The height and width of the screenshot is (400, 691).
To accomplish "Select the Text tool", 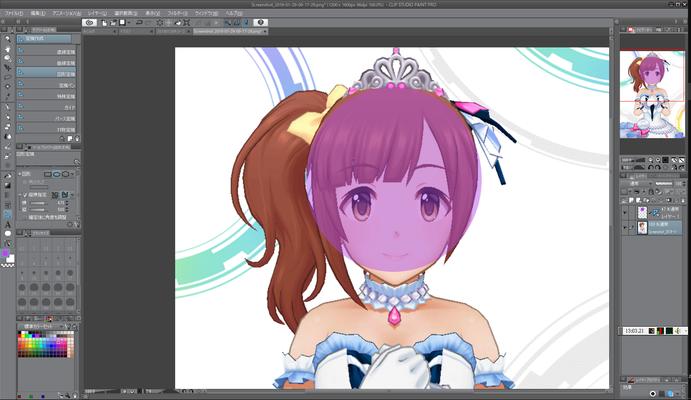I will coord(7,224).
